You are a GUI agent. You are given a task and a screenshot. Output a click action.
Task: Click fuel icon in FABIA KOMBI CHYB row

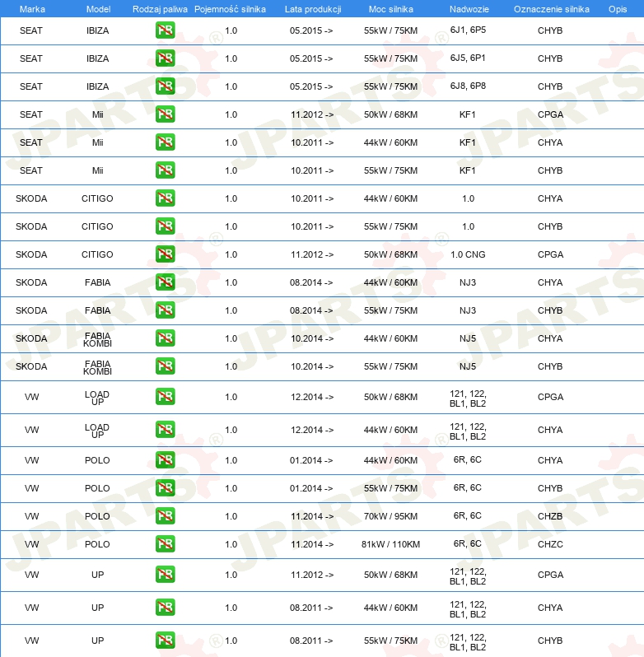coord(165,366)
